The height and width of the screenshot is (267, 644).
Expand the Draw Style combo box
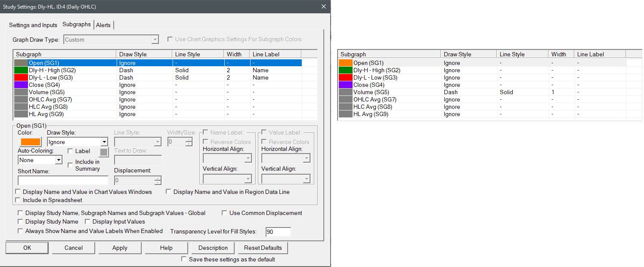coord(77,142)
